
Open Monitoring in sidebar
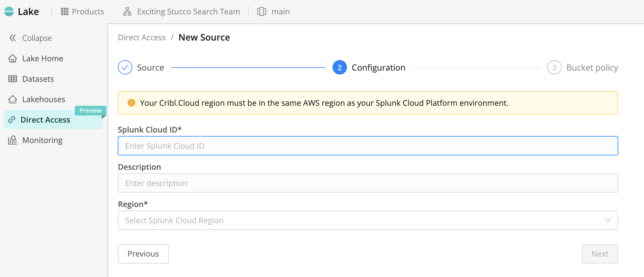(x=54, y=140)
